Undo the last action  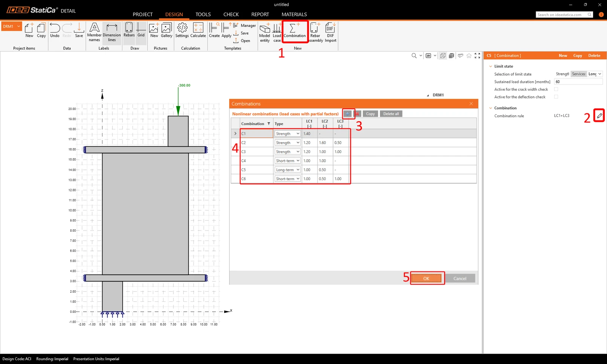click(x=55, y=30)
